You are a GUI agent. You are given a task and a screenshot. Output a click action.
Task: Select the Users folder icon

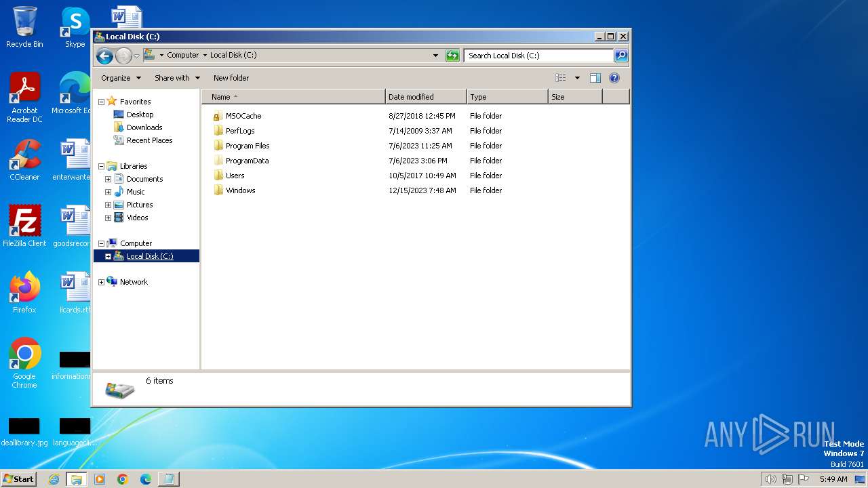tap(218, 176)
